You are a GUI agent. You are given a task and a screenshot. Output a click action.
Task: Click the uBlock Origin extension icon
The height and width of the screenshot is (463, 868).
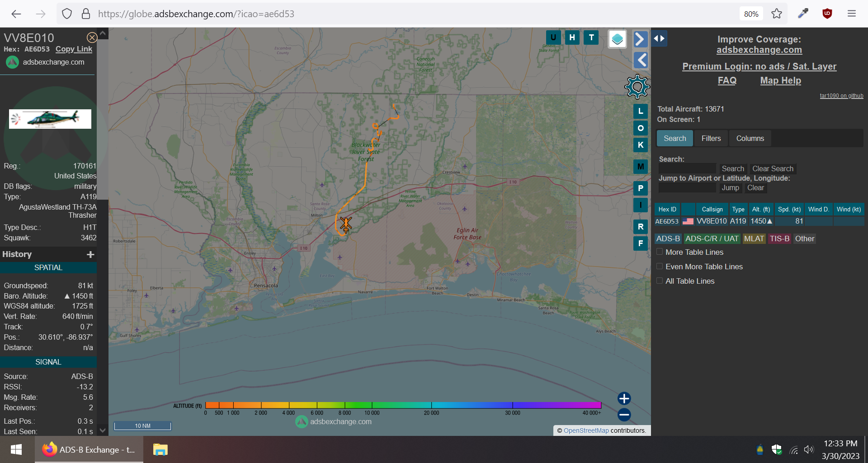(827, 14)
